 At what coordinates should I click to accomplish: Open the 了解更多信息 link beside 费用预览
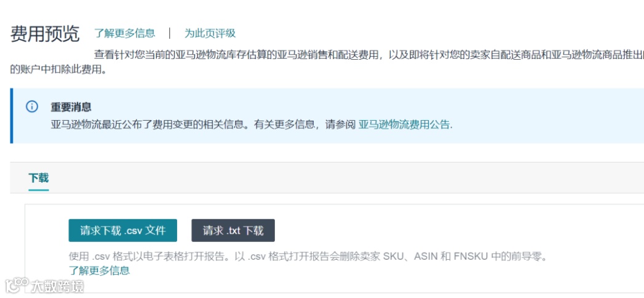point(124,33)
